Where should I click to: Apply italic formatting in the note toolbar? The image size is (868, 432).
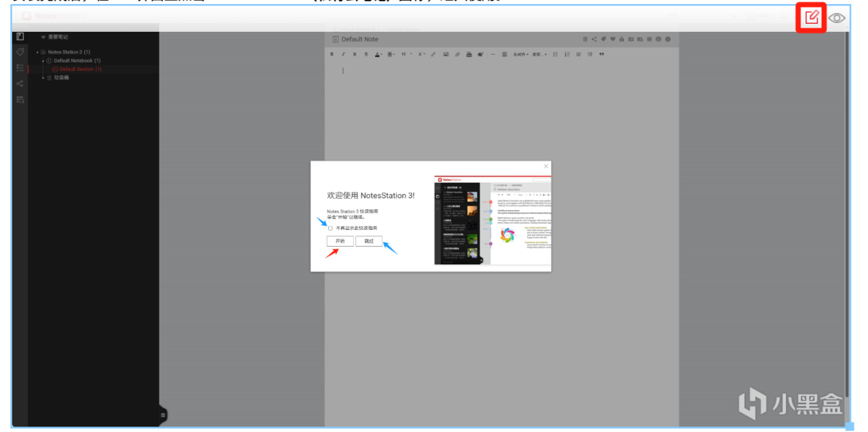coord(343,54)
